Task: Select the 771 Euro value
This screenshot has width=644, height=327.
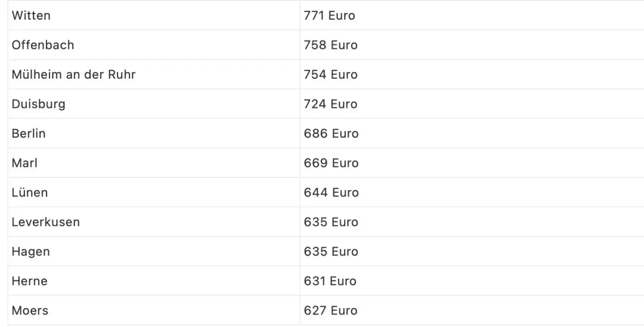Action: tap(329, 15)
